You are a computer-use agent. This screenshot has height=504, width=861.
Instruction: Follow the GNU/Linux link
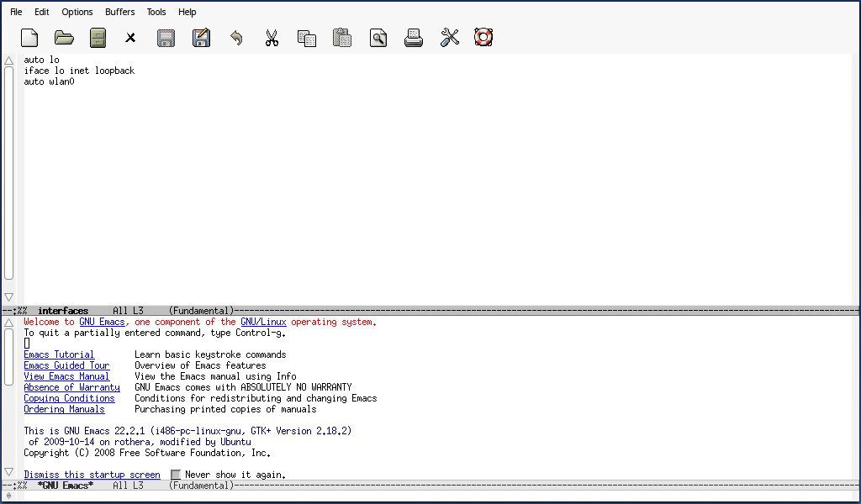(x=263, y=323)
